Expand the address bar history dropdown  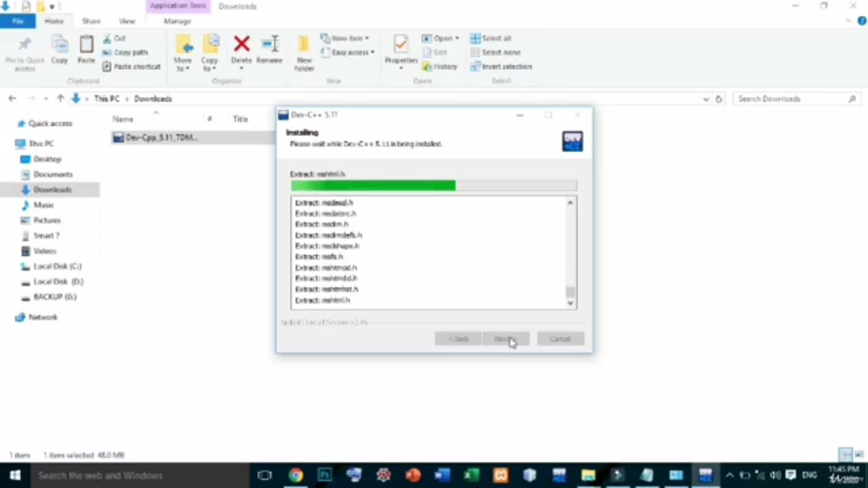(x=706, y=99)
